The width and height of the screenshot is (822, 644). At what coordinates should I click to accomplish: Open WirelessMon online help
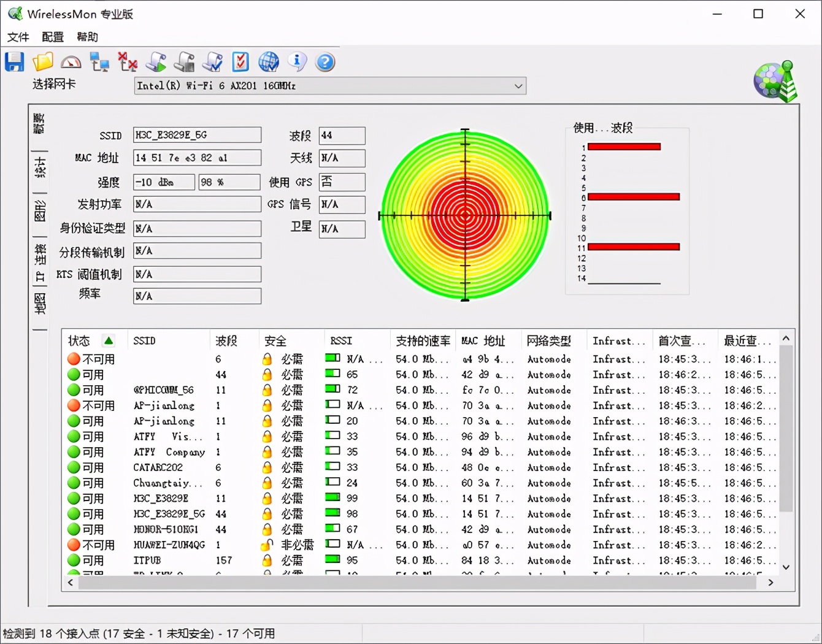(269, 61)
